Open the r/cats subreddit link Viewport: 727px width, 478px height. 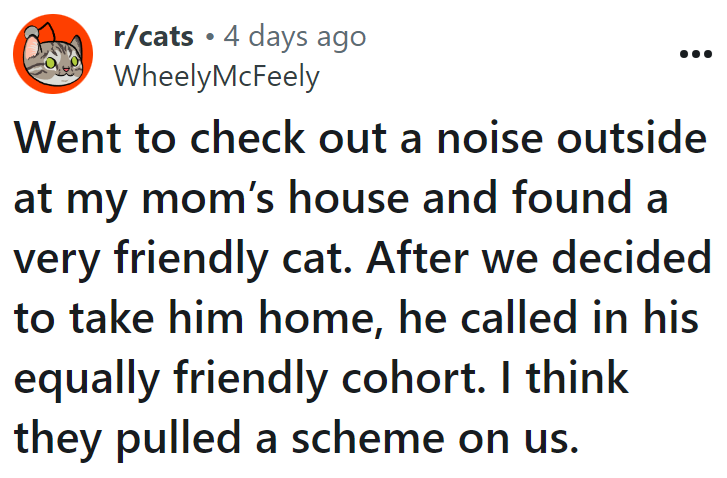coord(150,38)
